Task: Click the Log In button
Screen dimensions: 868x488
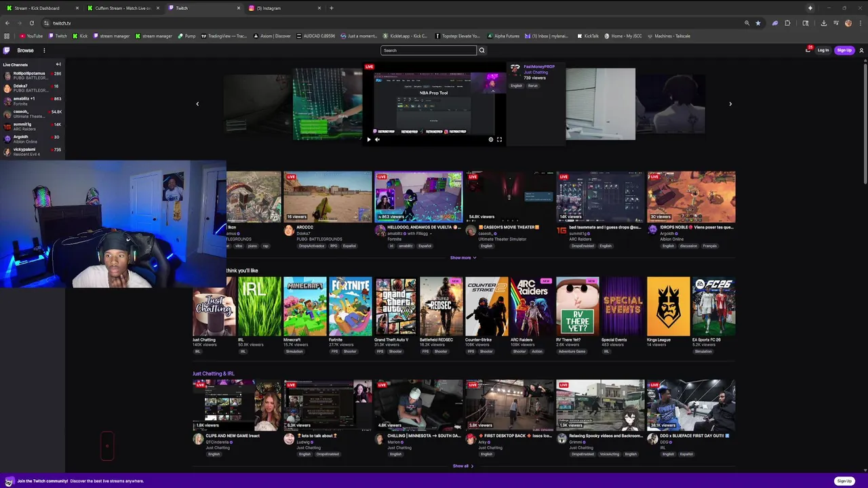Action: tap(823, 50)
